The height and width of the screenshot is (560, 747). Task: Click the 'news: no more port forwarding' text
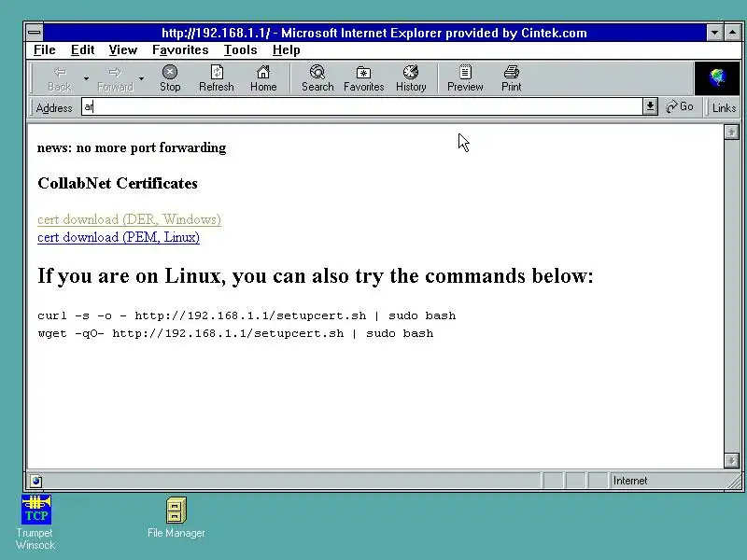[x=132, y=147]
